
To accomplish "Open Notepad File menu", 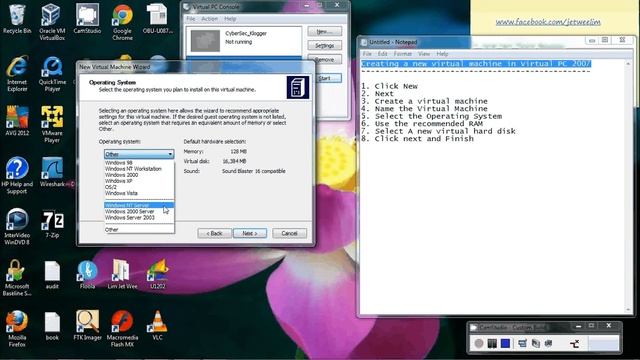I will [x=367, y=54].
